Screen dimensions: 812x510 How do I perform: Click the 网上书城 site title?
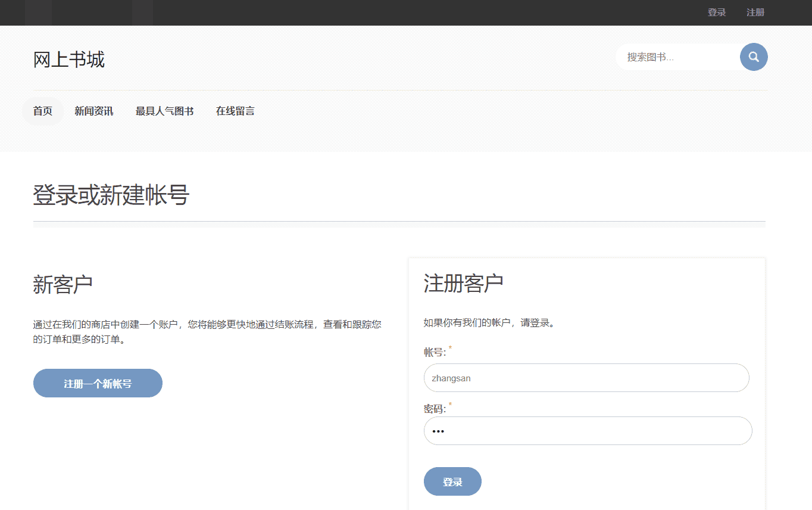point(69,60)
